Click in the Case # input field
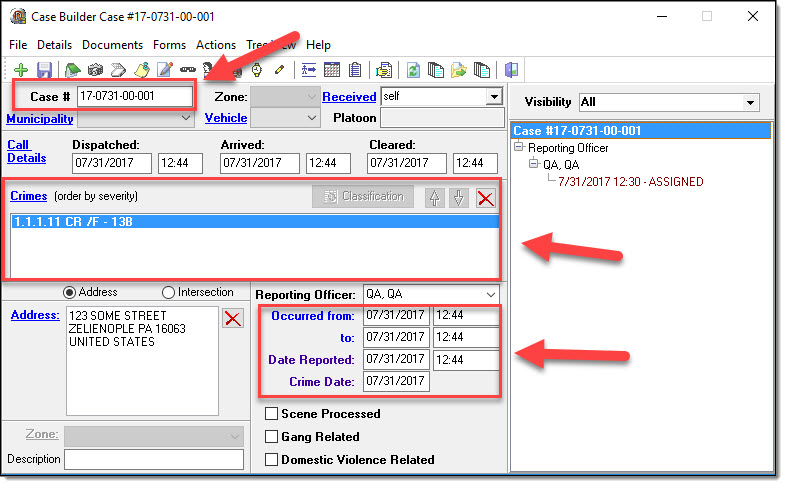 tap(134, 96)
